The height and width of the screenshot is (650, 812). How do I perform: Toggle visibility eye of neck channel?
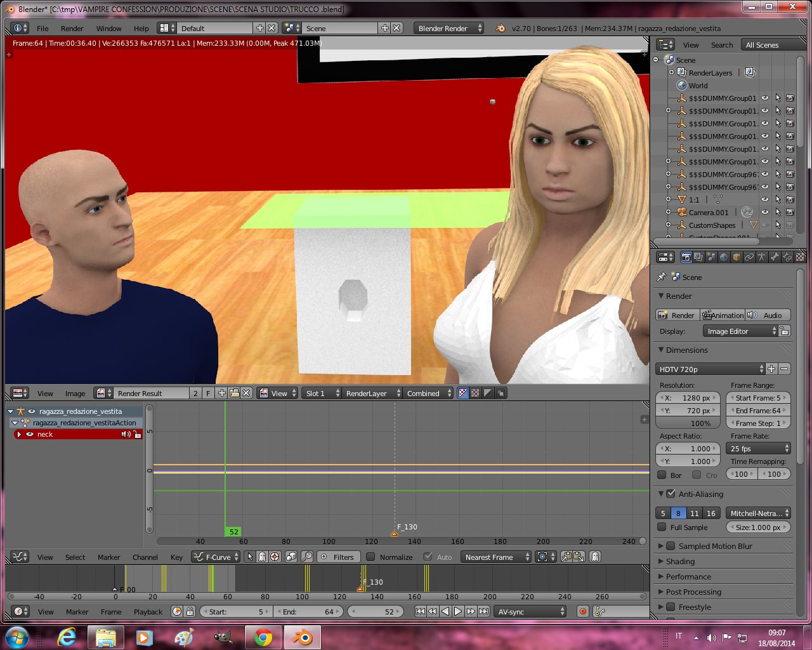(30, 434)
